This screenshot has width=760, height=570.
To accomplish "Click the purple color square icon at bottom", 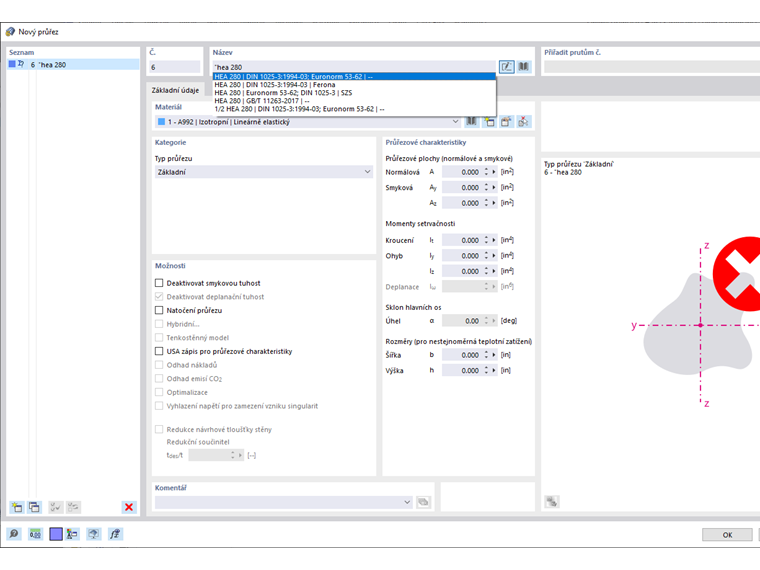I will (x=56, y=534).
